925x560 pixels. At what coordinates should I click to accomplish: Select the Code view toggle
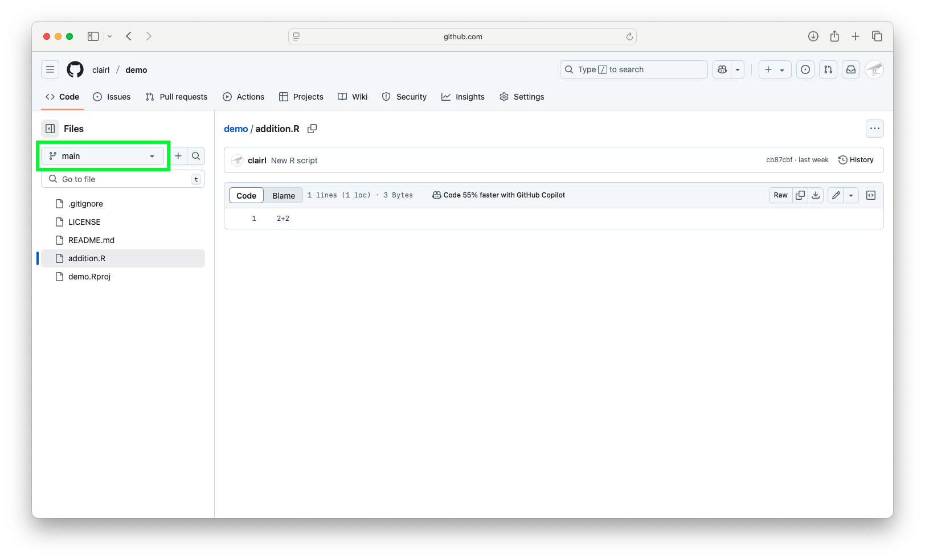pyautogui.click(x=246, y=195)
